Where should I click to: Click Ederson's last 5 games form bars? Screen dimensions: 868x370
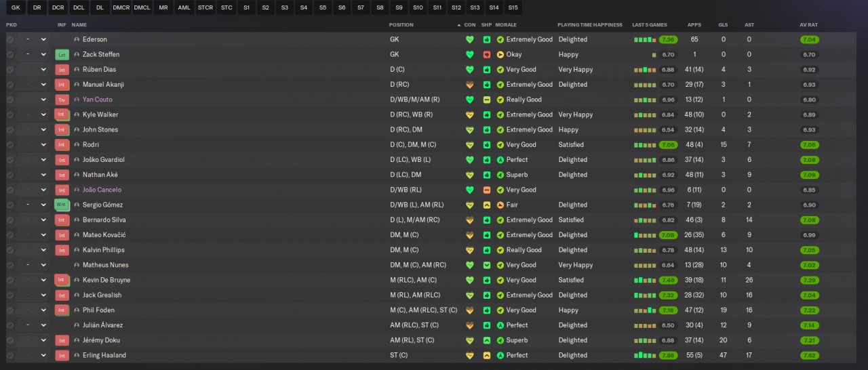pos(646,40)
